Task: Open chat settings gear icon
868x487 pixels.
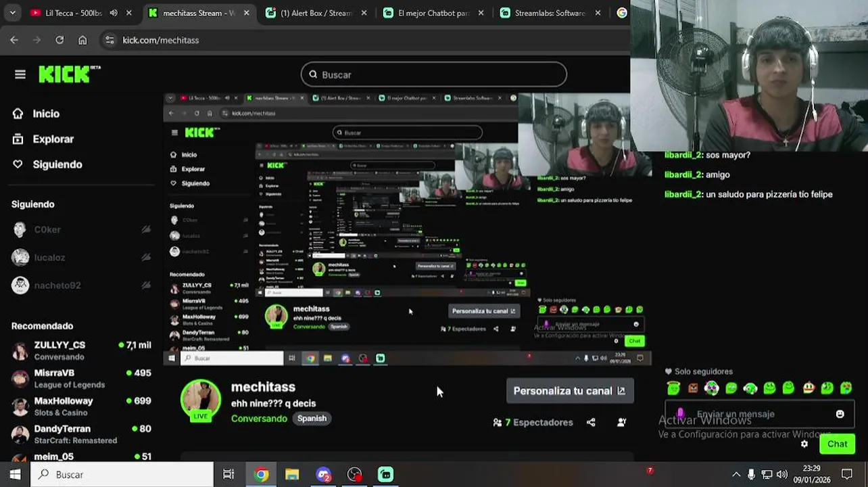Action: click(x=804, y=444)
